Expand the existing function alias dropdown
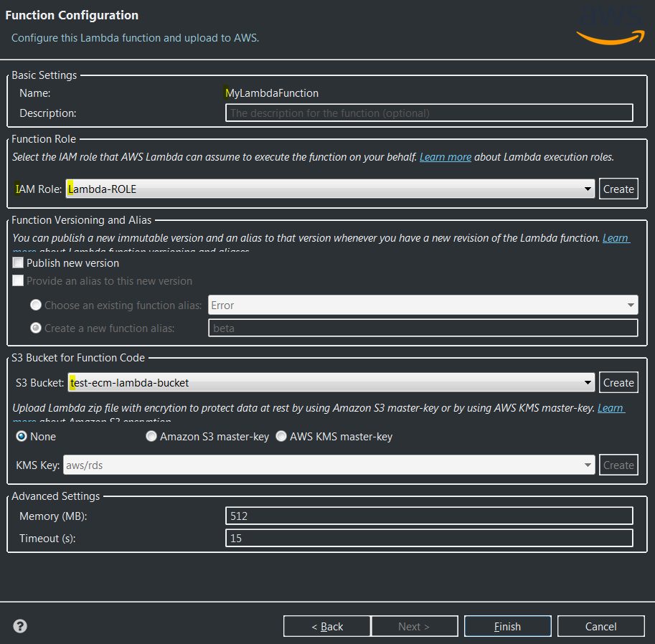655x644 pixels. click(423, 306)
